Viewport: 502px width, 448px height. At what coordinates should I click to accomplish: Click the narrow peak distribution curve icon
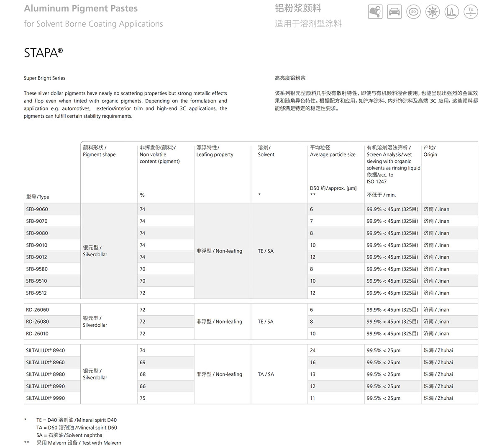(x=451, y=12)
